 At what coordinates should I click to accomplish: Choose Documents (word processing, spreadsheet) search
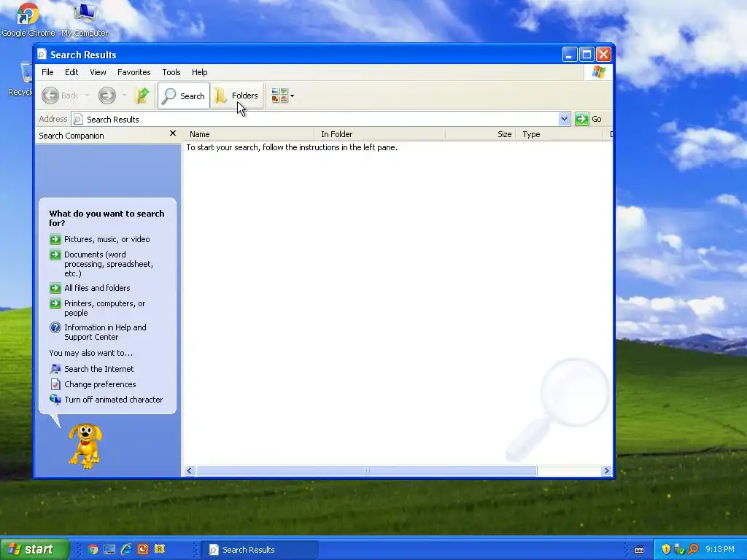109,264
